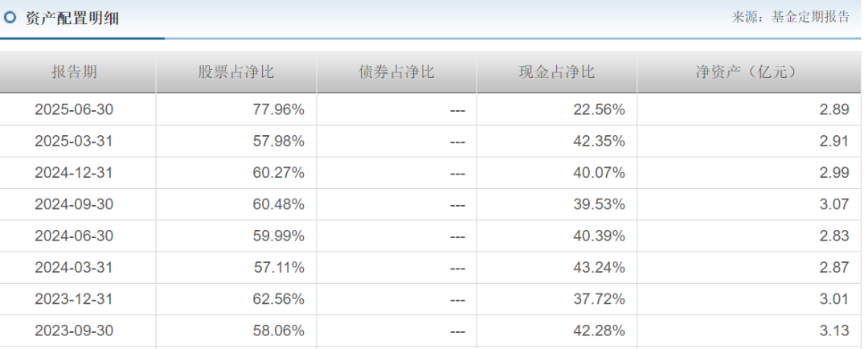This screenshot has width=868, height=349.
Task: Click the 3.13 net asset value
Action: [834, 331]
